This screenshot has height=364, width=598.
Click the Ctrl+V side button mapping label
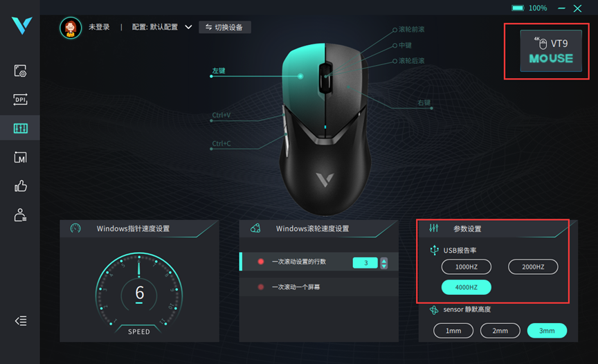pyautogui.click(x=221, y=115)
